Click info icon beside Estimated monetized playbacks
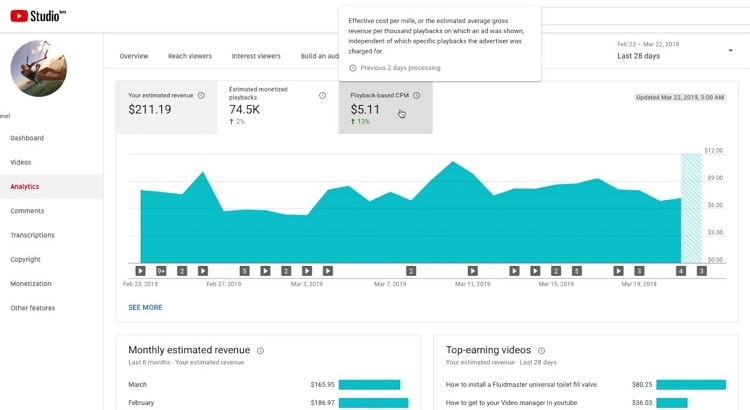This screenshot has width=750, height=410. tap(322, 95)
